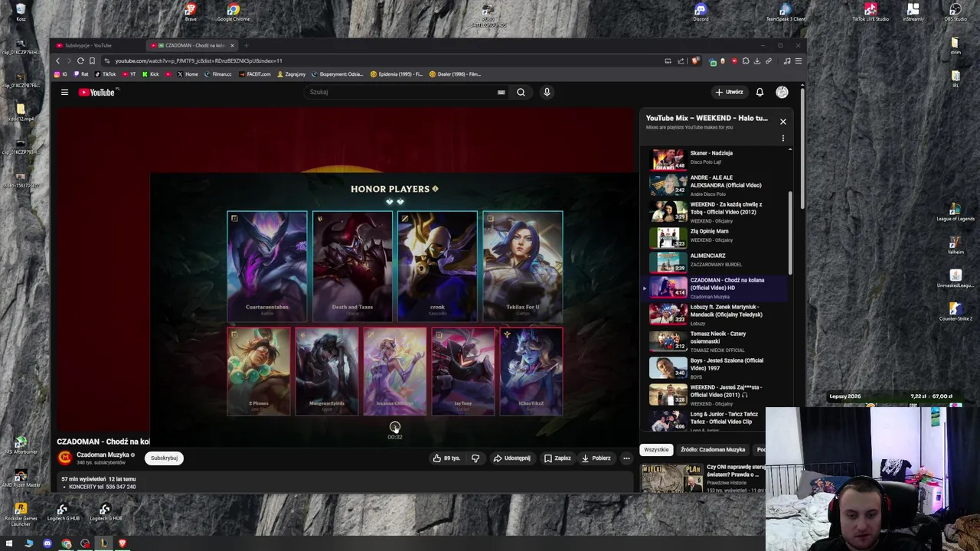The height and width of the screenshot is (551, 980).
Task: Open the Zagraj.my bookmark
Action: click(292, 74)
